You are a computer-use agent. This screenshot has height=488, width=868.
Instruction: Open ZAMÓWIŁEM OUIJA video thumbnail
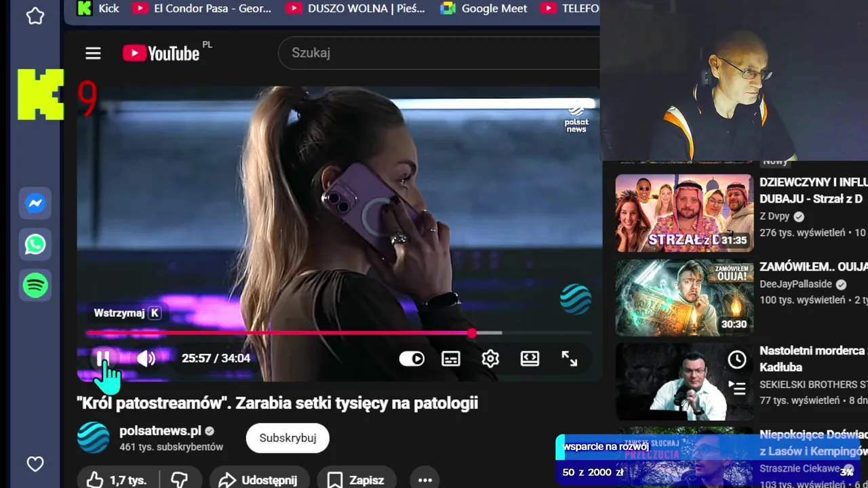pyautogui.click(x=684, y=298)
